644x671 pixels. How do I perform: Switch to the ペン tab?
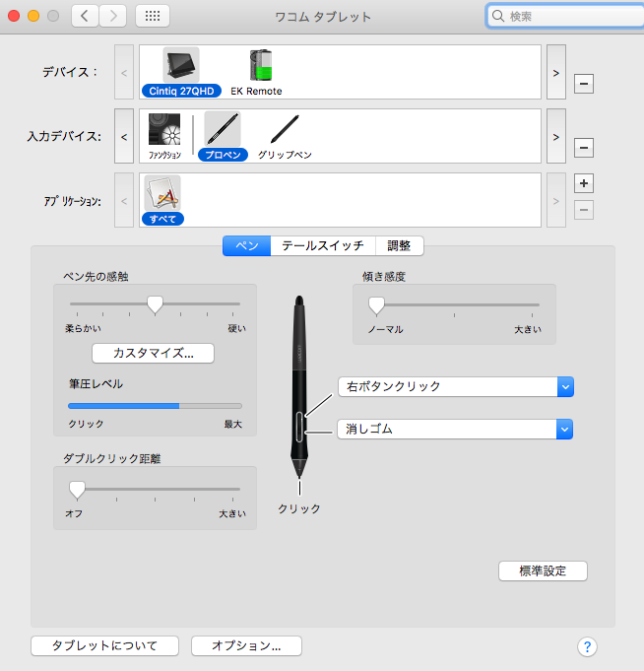pyautogui.click(x=247, y=246)
